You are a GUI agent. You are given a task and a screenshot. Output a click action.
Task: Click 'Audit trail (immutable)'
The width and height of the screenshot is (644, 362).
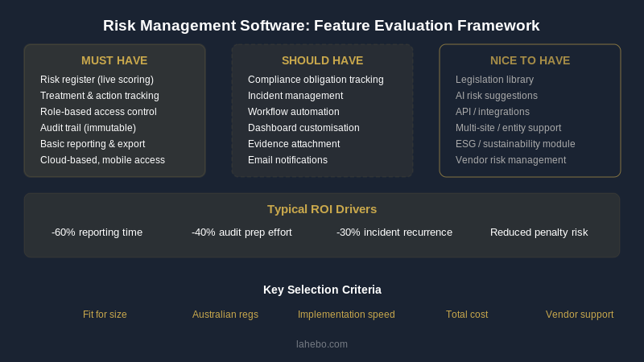pos(88,128)
